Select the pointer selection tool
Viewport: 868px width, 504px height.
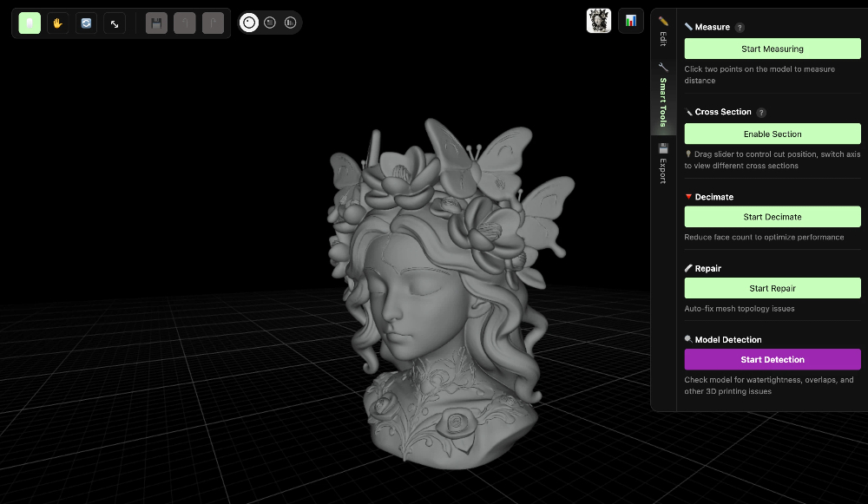[29, 23]
